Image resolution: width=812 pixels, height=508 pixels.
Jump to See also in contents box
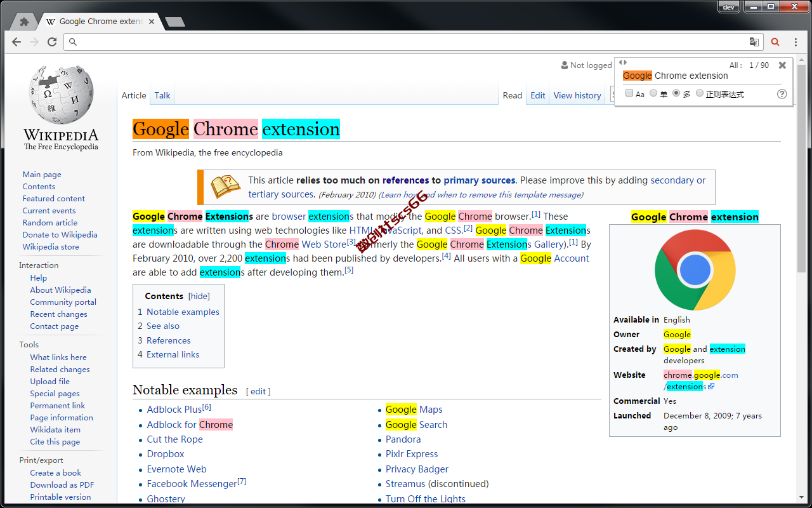pyautogui.click(x=163, y=326)
